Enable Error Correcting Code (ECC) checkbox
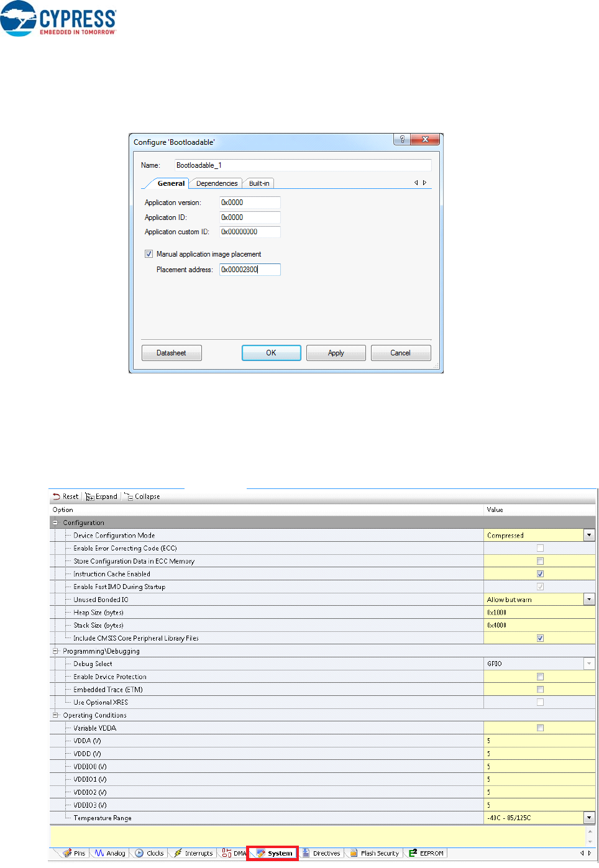Image resolution: width=599 pixels, height=868 pixels. point(540,548)
